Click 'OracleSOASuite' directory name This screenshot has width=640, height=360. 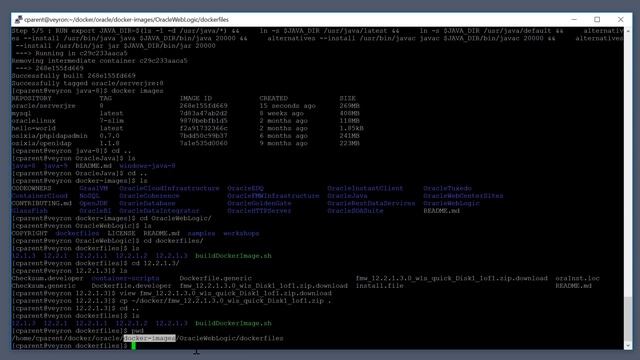356,211
